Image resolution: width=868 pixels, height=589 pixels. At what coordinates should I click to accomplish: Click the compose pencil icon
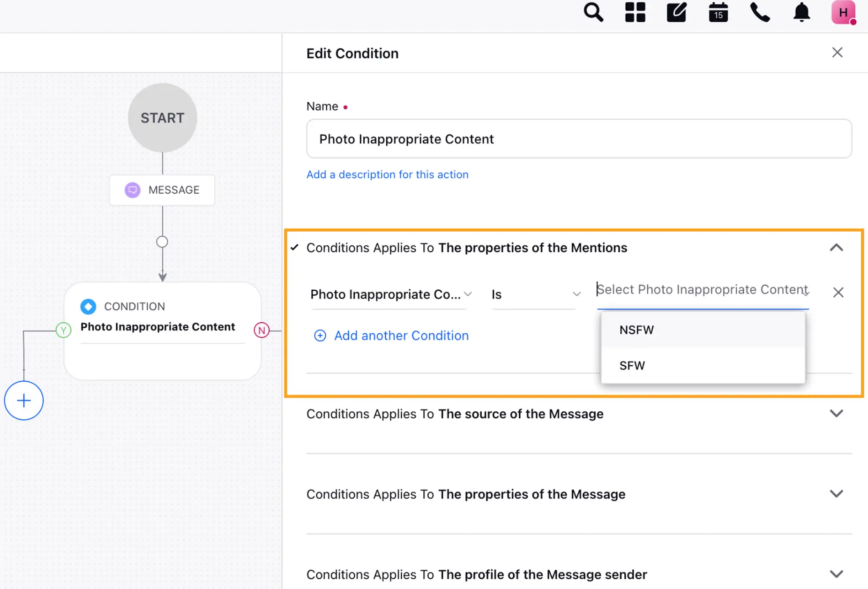tap(676, 13)
